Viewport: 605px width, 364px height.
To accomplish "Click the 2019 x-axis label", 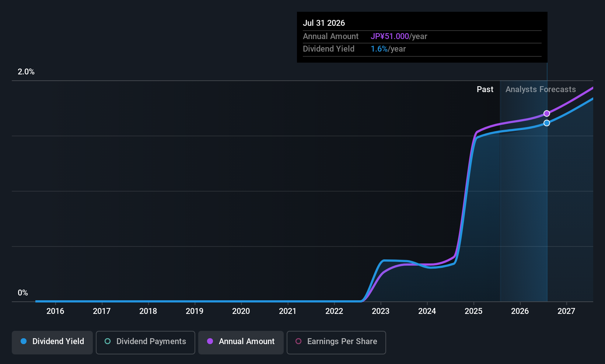I will click(x=195, y=311).
